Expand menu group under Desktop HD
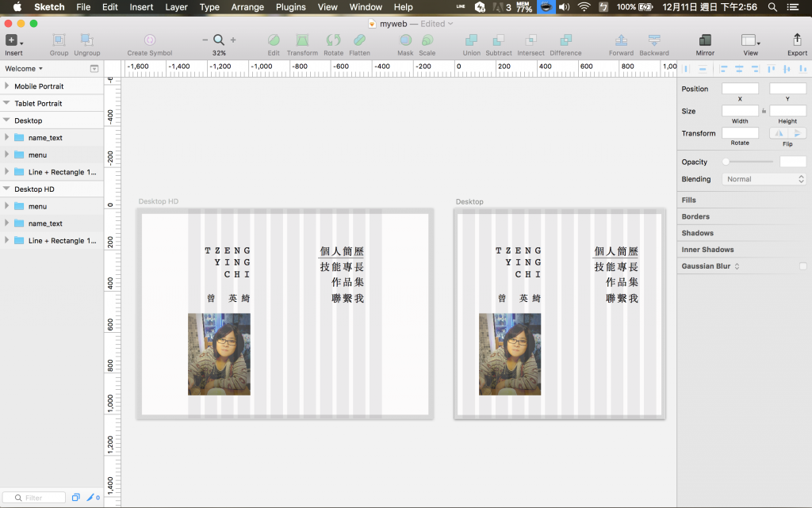The width and height of the screenshot is (812, 508). pos(6,206)
